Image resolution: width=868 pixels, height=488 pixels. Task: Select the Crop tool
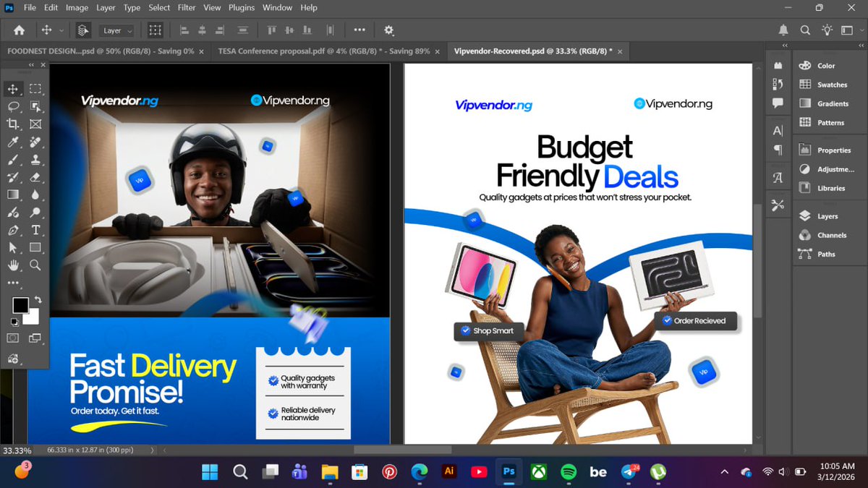13,124
